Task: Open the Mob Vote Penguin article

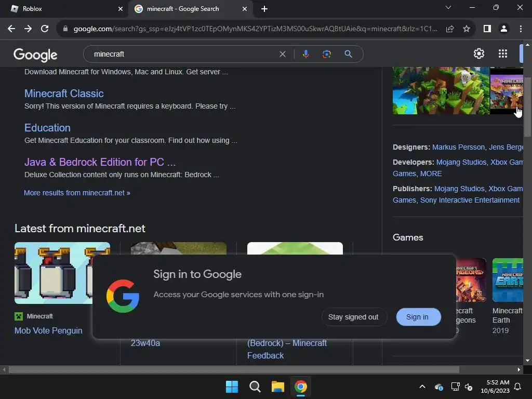Action: 48,330
